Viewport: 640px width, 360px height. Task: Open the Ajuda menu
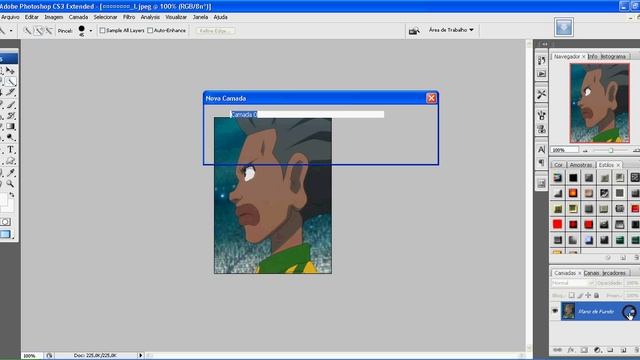click(220, 17)
